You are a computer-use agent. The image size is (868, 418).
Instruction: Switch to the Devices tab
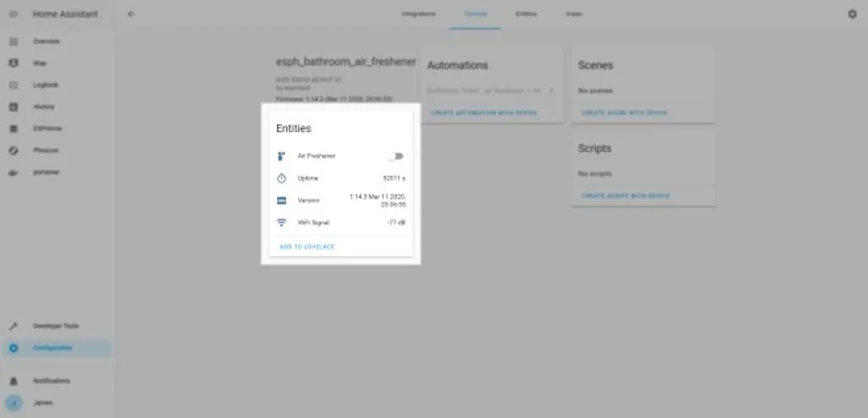point(476,14)
